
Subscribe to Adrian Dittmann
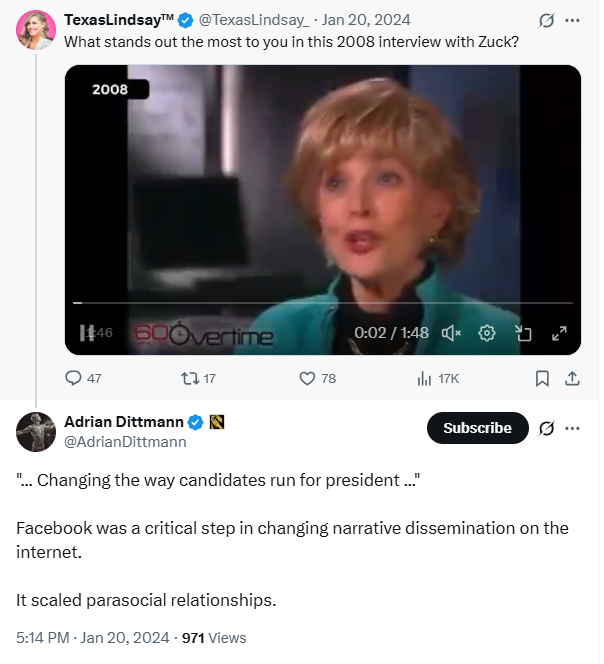tap(477, 428)
